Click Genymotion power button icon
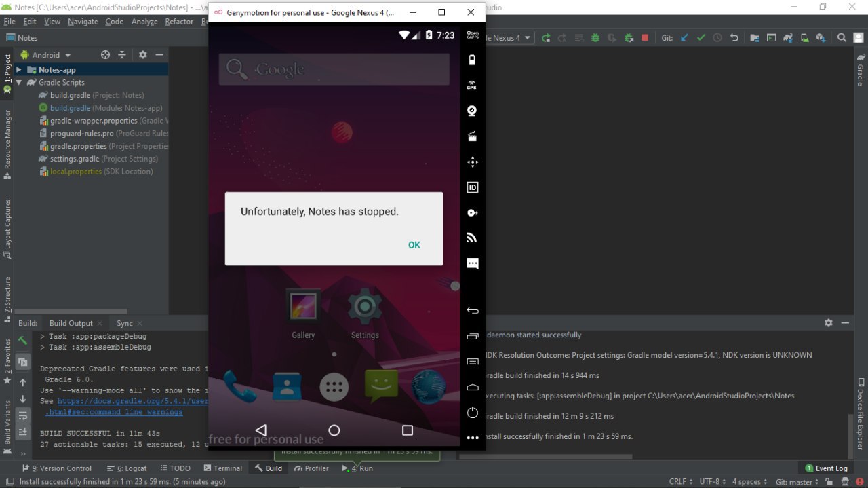This screenshot has height=488, width=868. [x=473, y=413]
